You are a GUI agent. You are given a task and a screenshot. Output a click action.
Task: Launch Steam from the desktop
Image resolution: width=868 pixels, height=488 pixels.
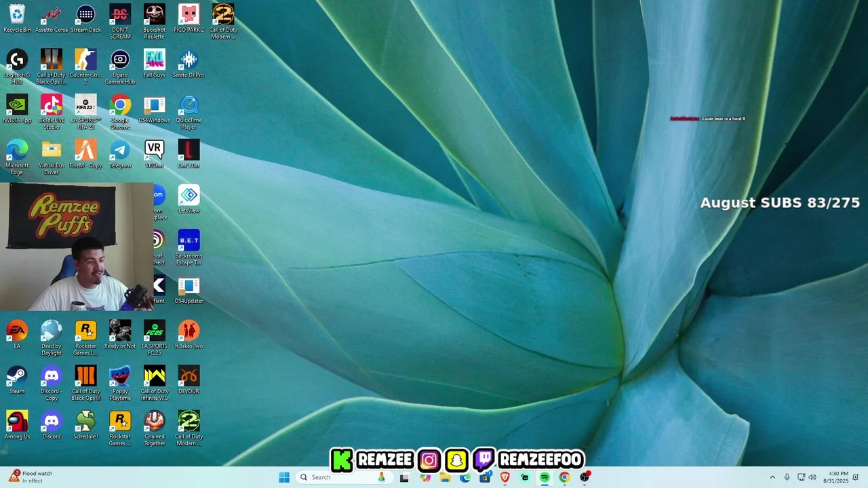point(17,380)
